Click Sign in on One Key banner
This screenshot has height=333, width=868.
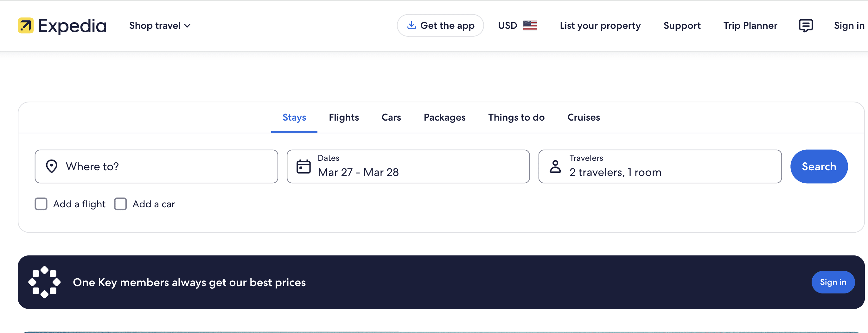[x=833, y=282]
